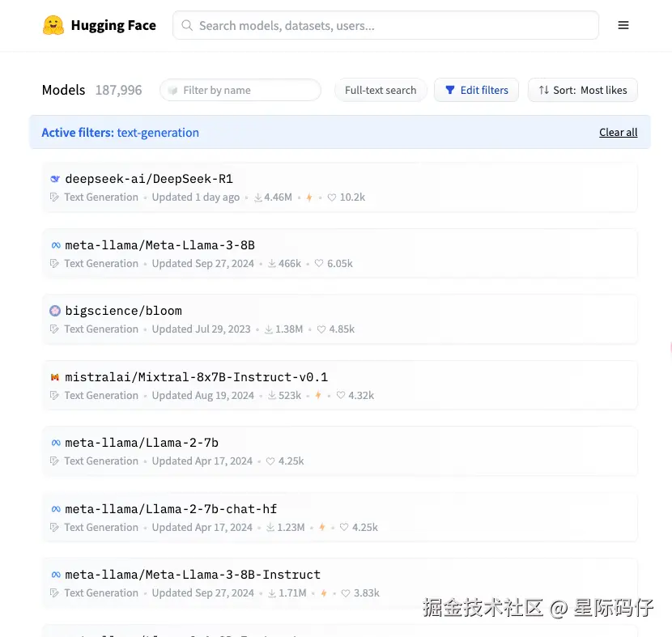Image resolution: width=672 pixels, height=637 pixels.
Task: Click the heart icon on DeepSeek-R1
Action: pos(332,197)
